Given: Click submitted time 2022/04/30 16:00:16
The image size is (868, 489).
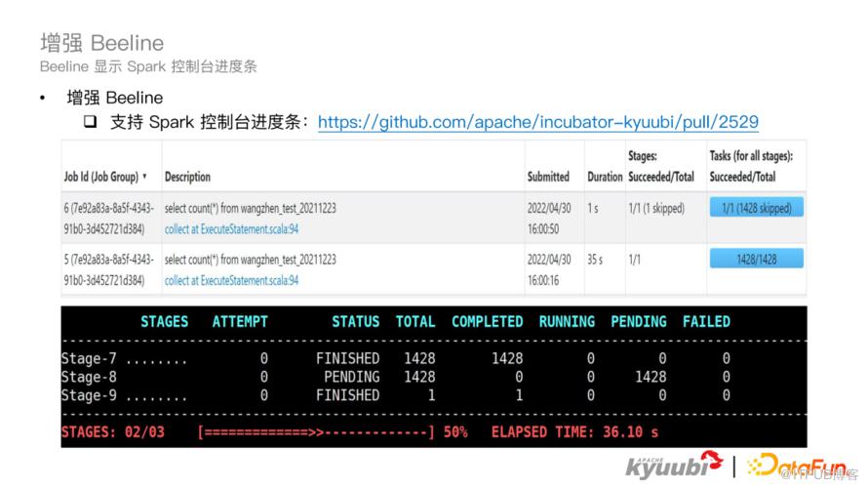Looking at the screenshot, I should pyautogui.click(x=549, y=270).
